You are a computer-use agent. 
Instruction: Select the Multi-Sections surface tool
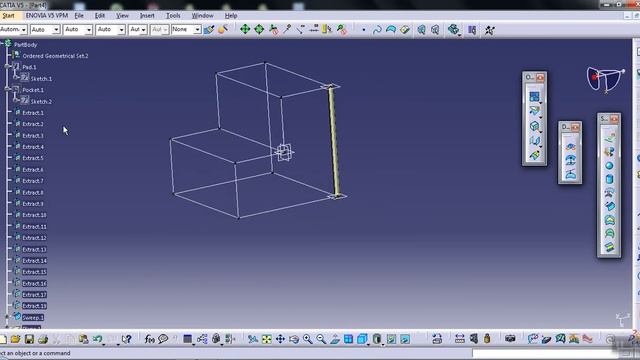click(x=609, y=233)
